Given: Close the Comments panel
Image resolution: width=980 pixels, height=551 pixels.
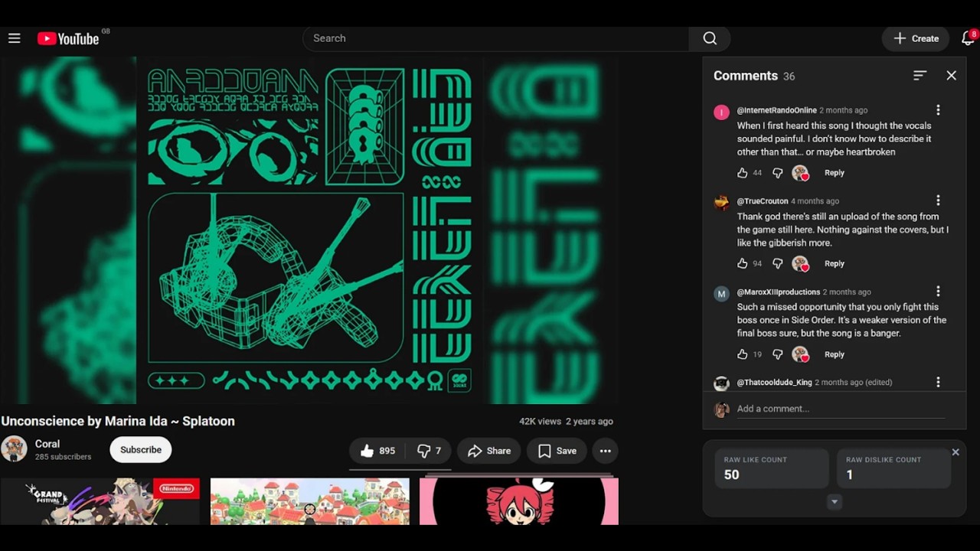Looking at the screenshot, I should (x=951, y=75).
